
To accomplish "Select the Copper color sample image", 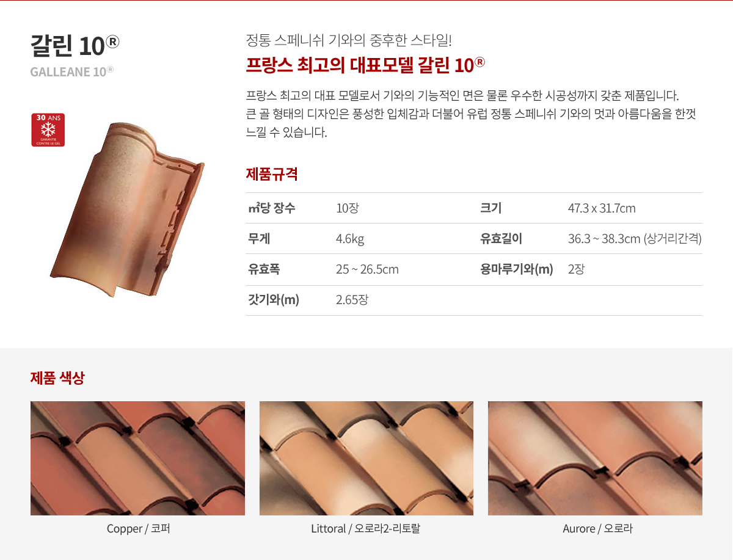I will click(137, 458).
